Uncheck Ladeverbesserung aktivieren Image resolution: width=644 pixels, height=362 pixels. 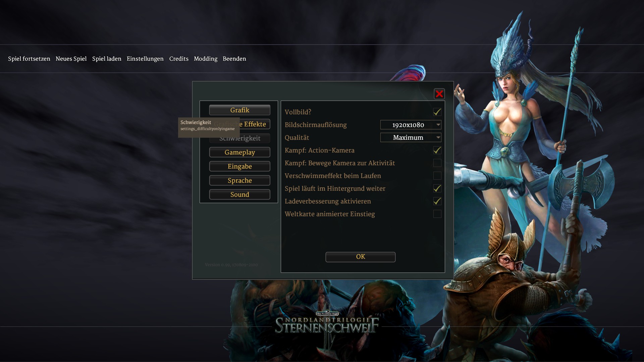pos(437,201)
